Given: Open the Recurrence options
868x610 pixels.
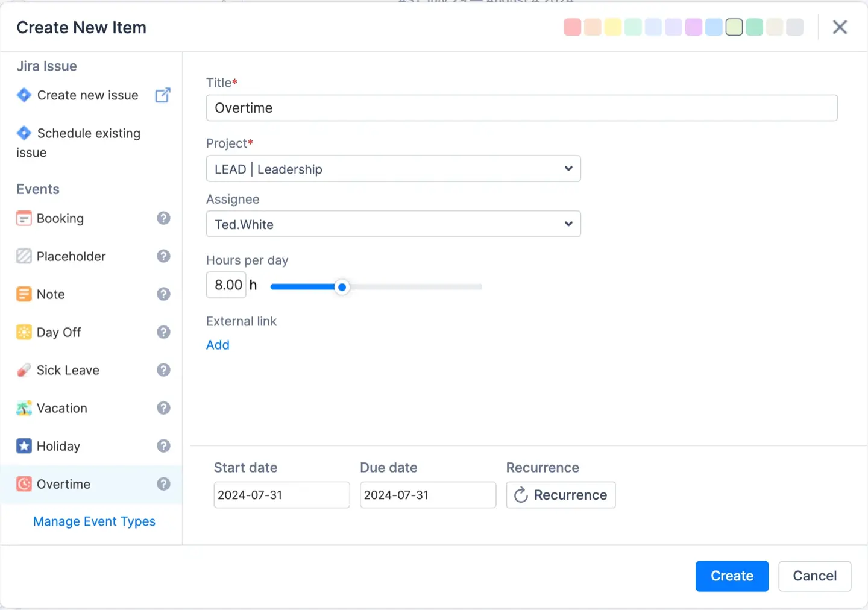Looking at the screenshot, I should pyautogui.click(x=560, y=495).
